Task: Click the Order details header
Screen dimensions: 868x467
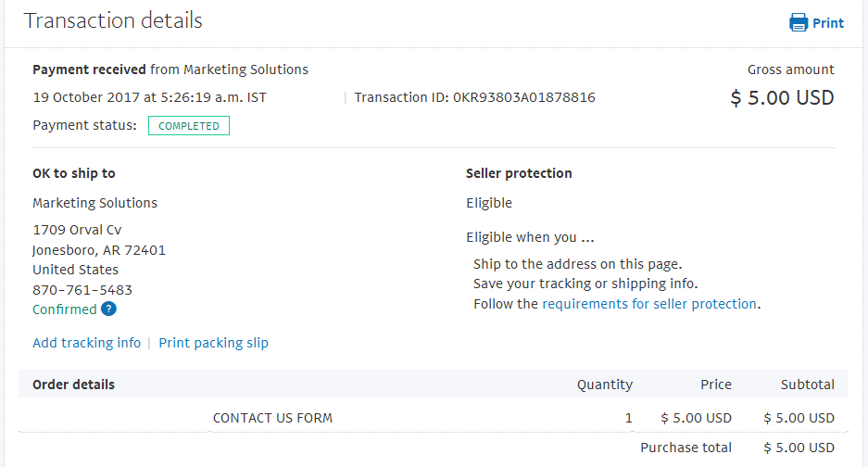Action: tap(73, 385)
